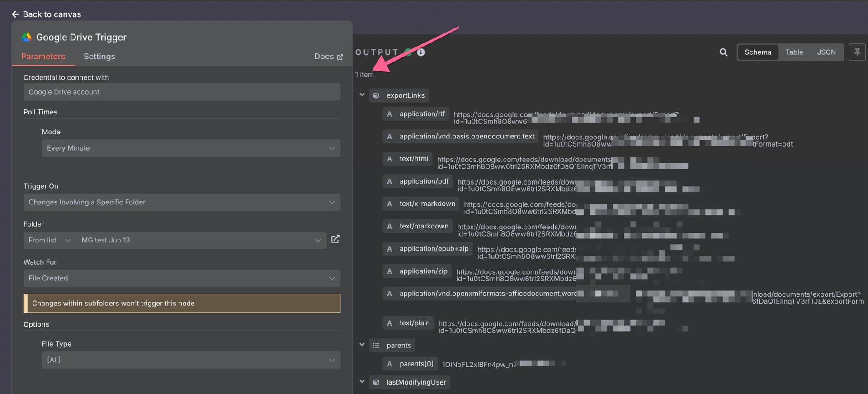Image resolution: width=868 pixels, height=394 pixels.
Task: Switch output view to Table
Action: pos(794,52)
